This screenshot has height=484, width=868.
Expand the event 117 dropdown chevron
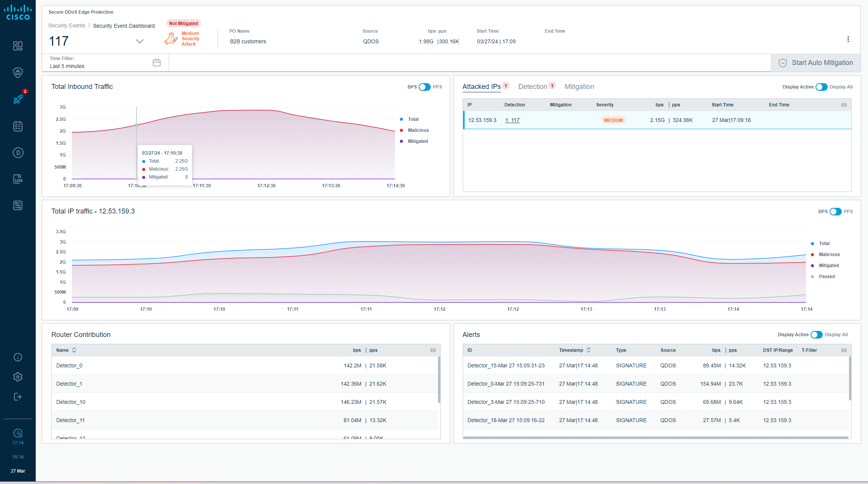[140, 41]
